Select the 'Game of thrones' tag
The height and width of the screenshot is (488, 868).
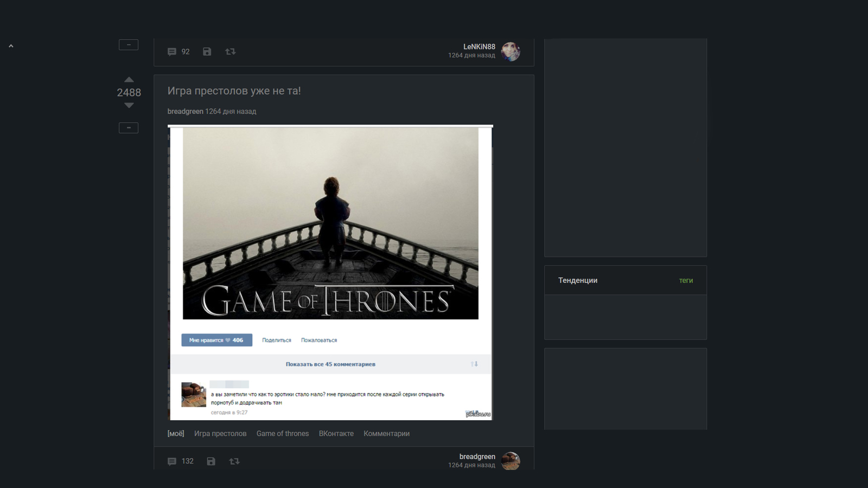pyautogui.click(x=283, y=433)
